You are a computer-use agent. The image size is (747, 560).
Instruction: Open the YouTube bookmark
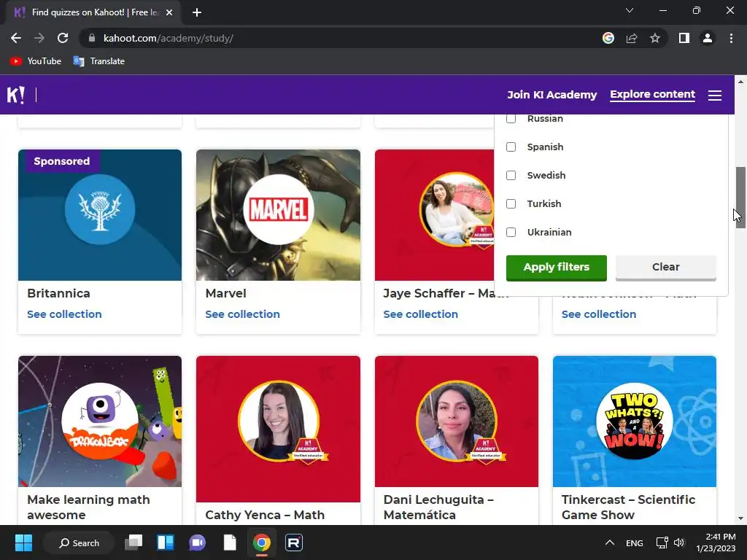click(36, 61)
